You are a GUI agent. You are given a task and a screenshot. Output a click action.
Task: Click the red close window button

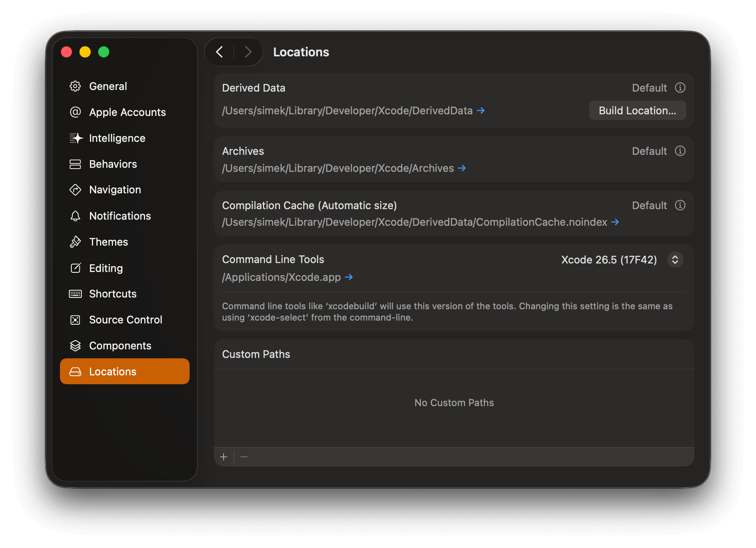pyautogui.click(x=66, y=52)
